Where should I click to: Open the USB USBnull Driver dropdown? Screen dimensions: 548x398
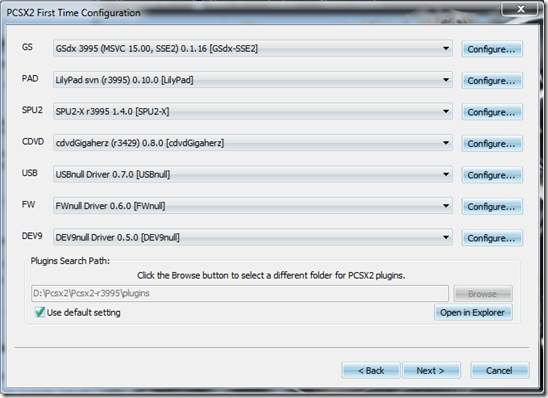click(x=253, y=174)
